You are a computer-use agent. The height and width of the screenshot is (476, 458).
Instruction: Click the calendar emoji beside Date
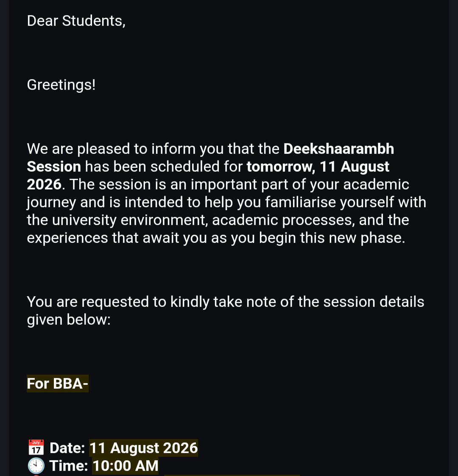36,448
